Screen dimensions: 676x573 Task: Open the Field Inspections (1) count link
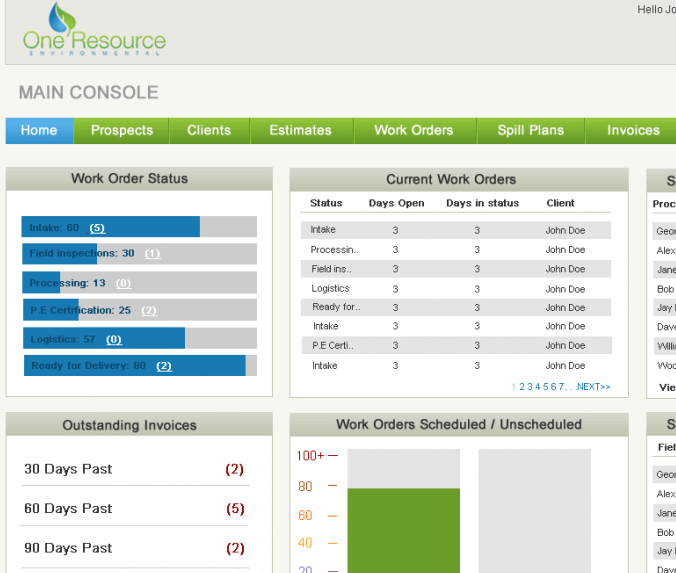coord(152,254)
